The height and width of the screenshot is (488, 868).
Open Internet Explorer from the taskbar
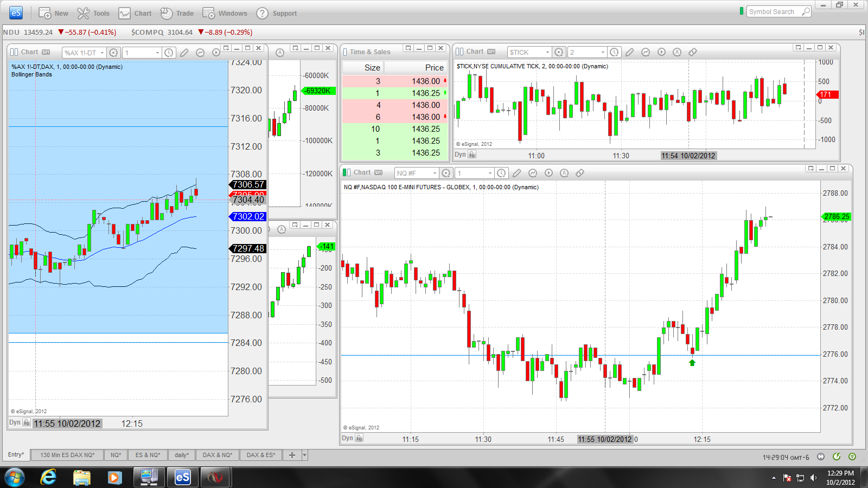(48, 477)
